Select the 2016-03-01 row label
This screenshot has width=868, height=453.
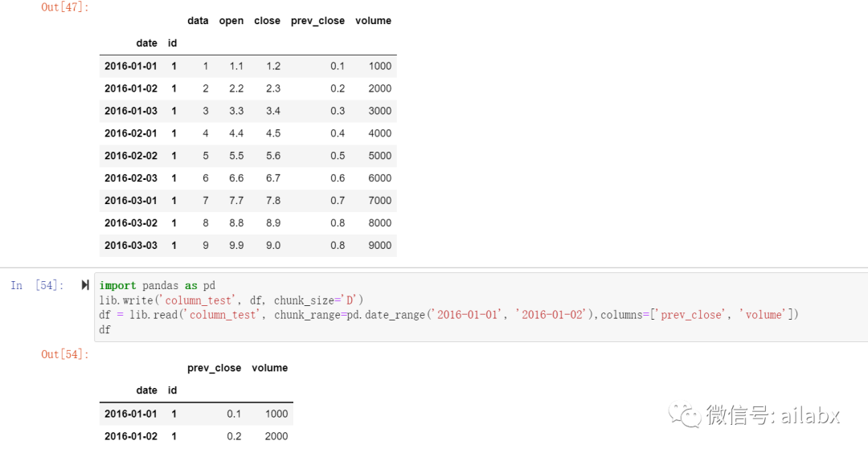(x=131, y=201)
